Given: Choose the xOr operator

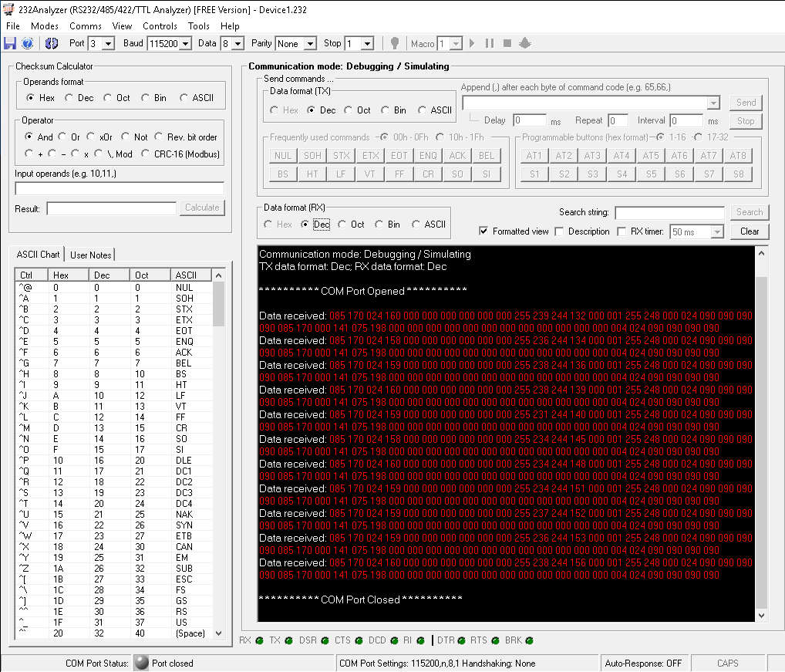Looking at the screenshot, I should click(x=91, y=137).
